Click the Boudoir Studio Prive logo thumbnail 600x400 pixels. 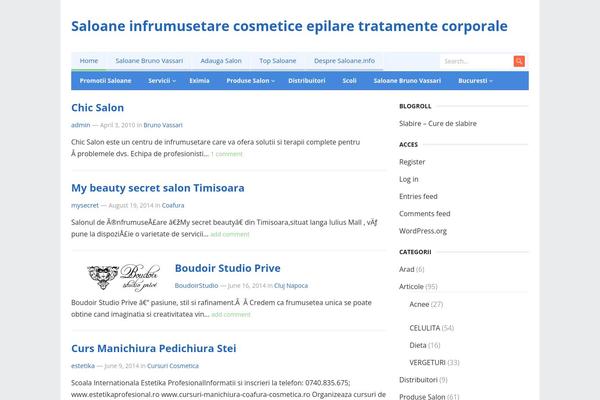(x=123, y=278)
